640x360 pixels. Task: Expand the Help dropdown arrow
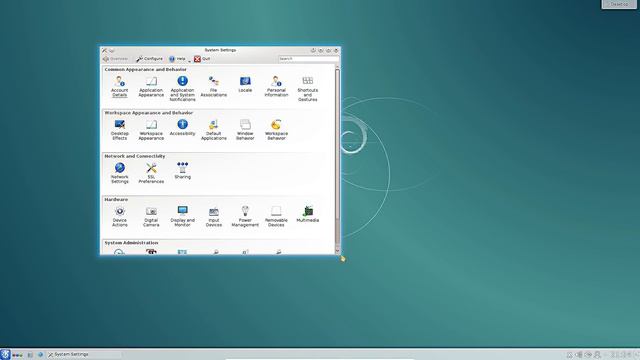189,60
